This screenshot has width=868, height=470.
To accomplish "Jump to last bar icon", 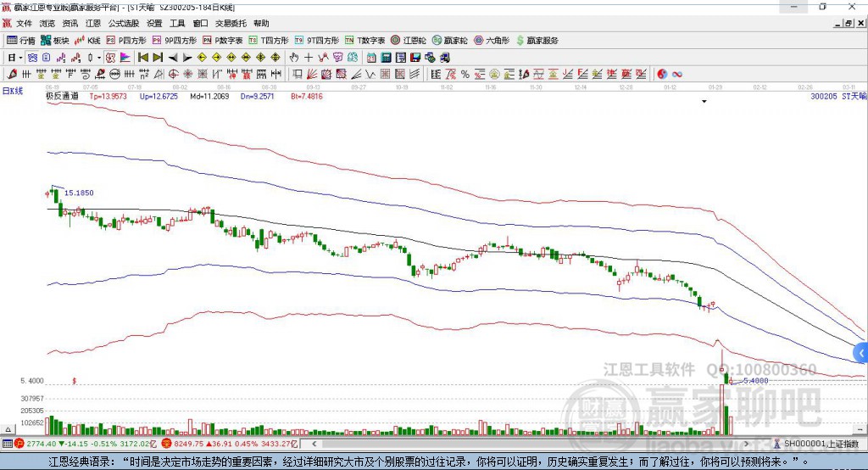I will [x=158, y=58].
